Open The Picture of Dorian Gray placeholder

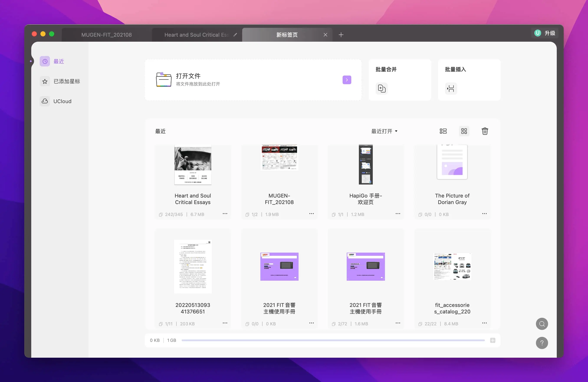[452, 162]
